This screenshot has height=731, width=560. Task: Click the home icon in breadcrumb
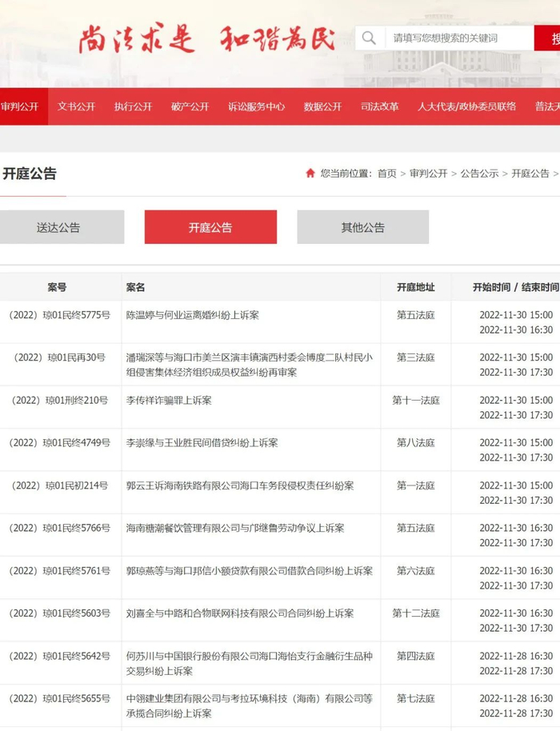310,174
